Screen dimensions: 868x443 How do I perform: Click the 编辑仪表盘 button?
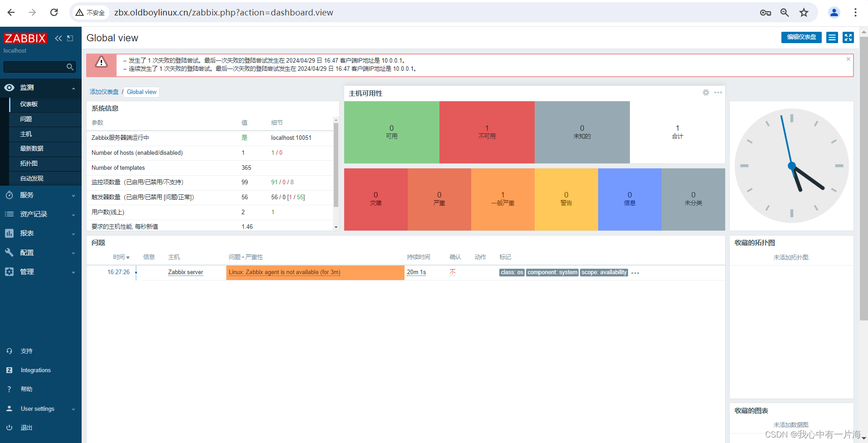pos(801,37)
